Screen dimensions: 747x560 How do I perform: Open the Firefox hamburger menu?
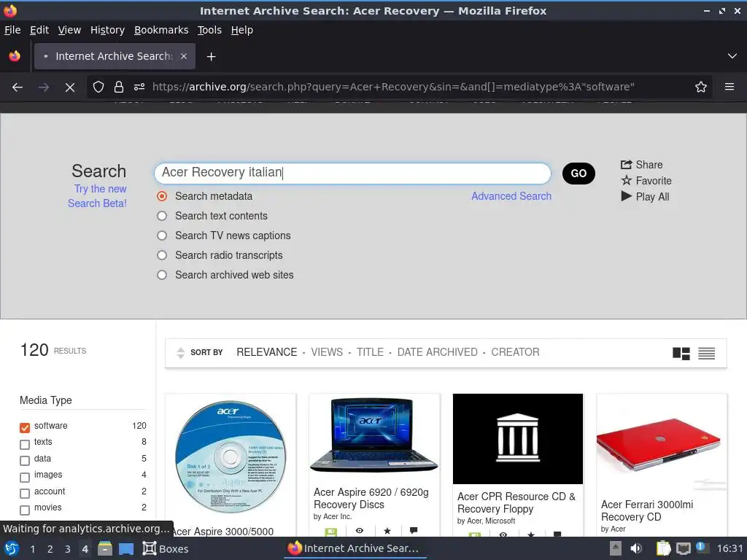[729, 87]
